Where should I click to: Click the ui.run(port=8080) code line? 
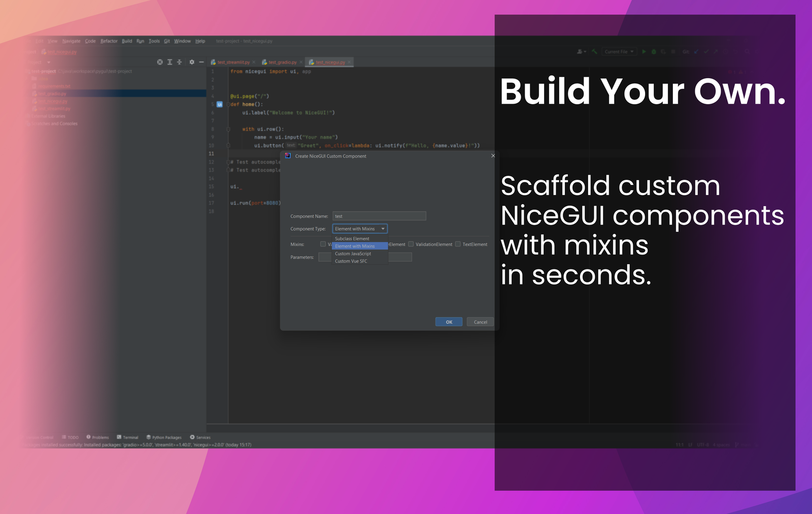tap(255, 203)
